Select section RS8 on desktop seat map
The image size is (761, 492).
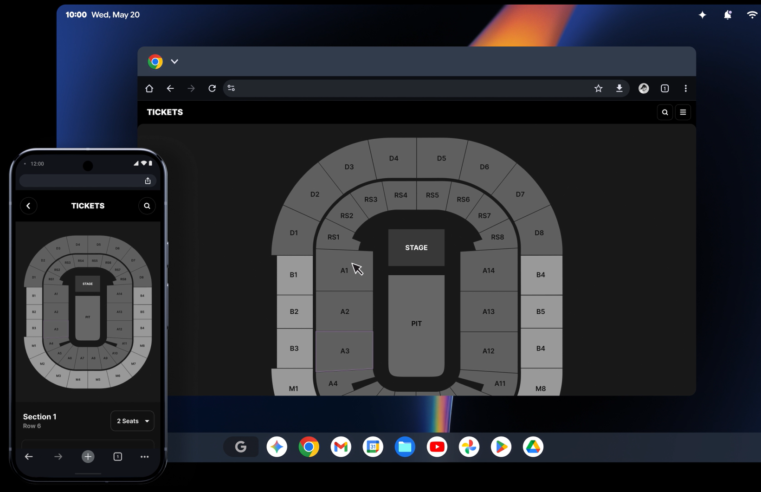[497, 237]
